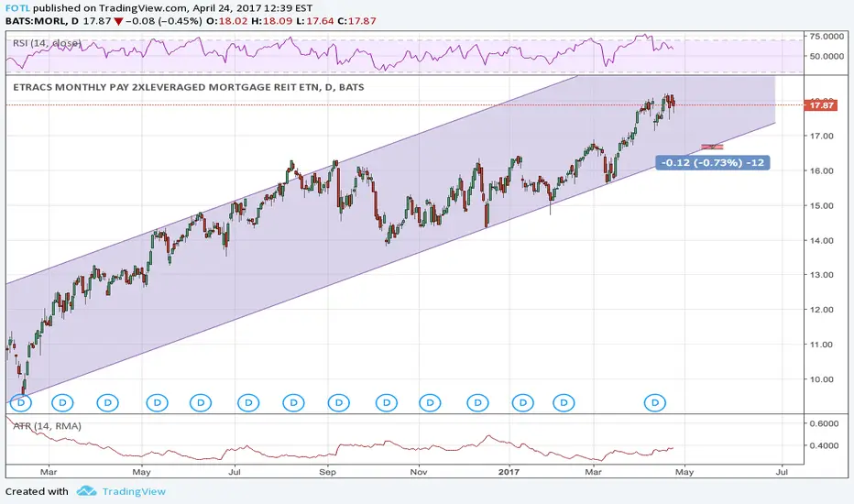Screen dimensions: 854x504
Task: Click the August 2016 dividend D marker
Action: point(293,402)
